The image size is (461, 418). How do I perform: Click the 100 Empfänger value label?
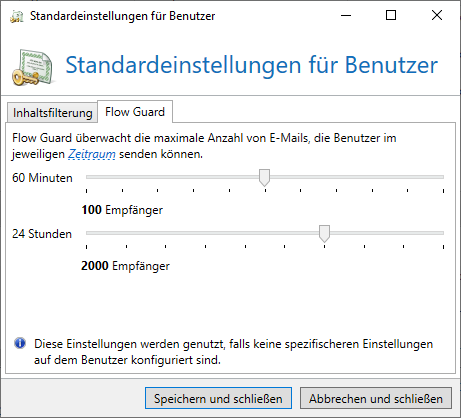point(122,210)
